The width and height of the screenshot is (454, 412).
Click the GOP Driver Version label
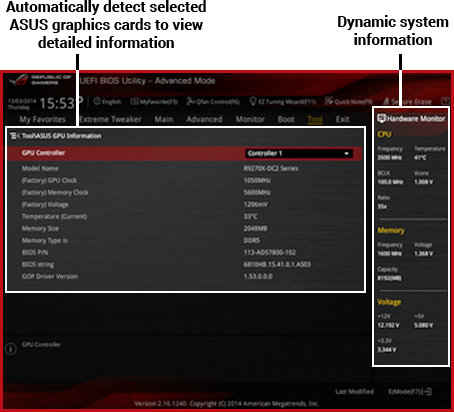coord(50,277)
